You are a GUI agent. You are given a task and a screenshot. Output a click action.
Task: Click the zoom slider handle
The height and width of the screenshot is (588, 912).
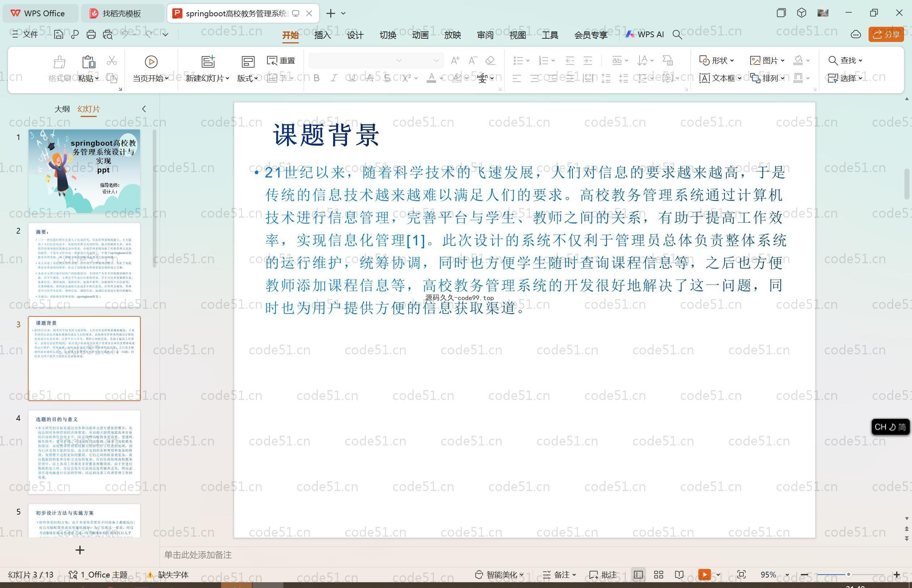(848, 575)
